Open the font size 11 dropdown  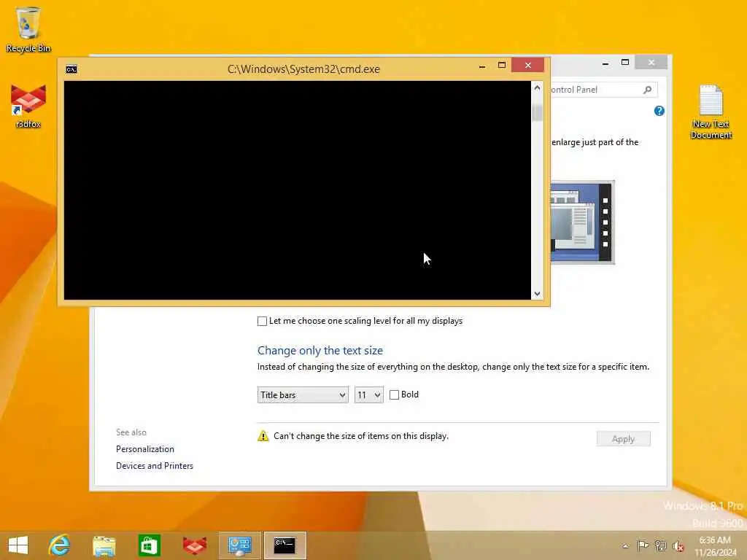pyautogui.click(x=368, y=394)
